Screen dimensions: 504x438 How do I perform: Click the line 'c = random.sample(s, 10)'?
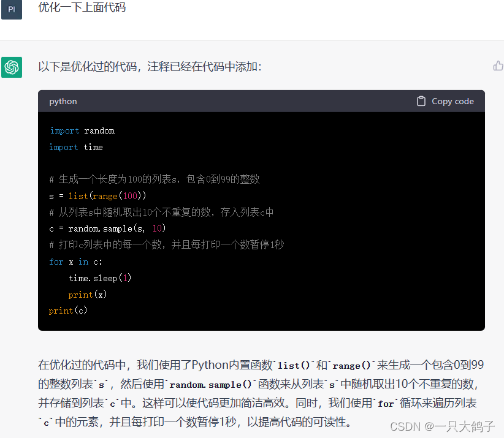pos(107,228)
